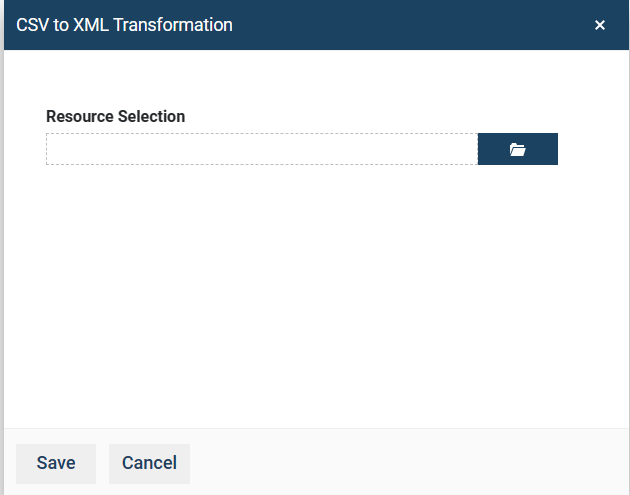Click the folder browse icon button
Screen dimensions: 630x495
tap(517, 149)
